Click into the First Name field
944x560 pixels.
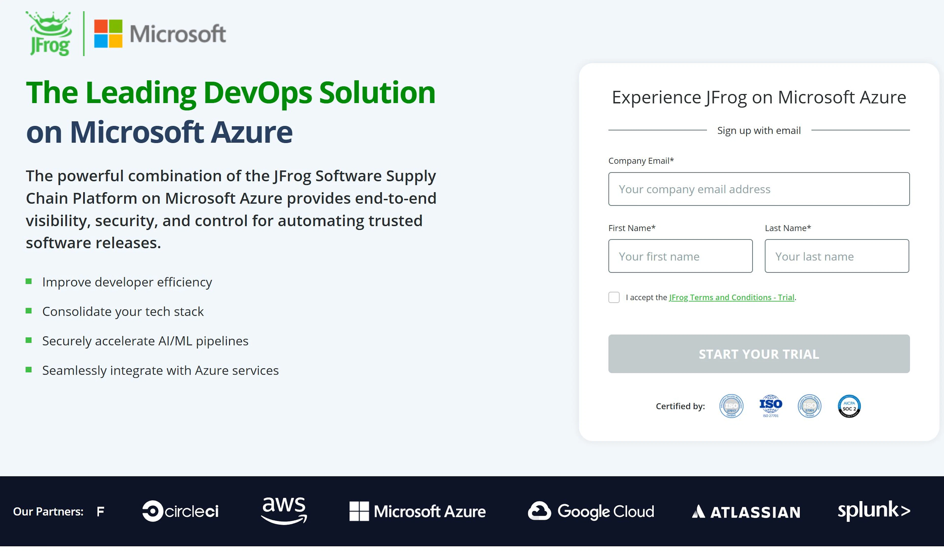point(680,256)
